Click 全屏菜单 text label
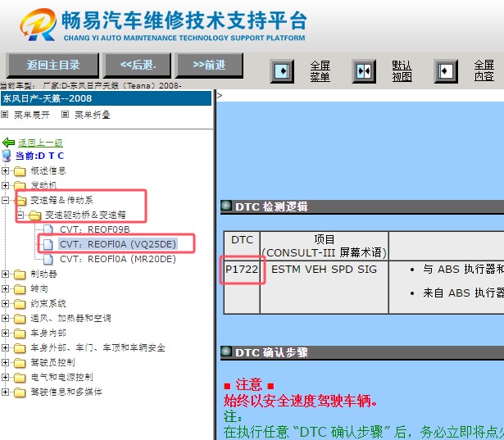This screenshot has height=440, width=504. [x=320, y=71]
